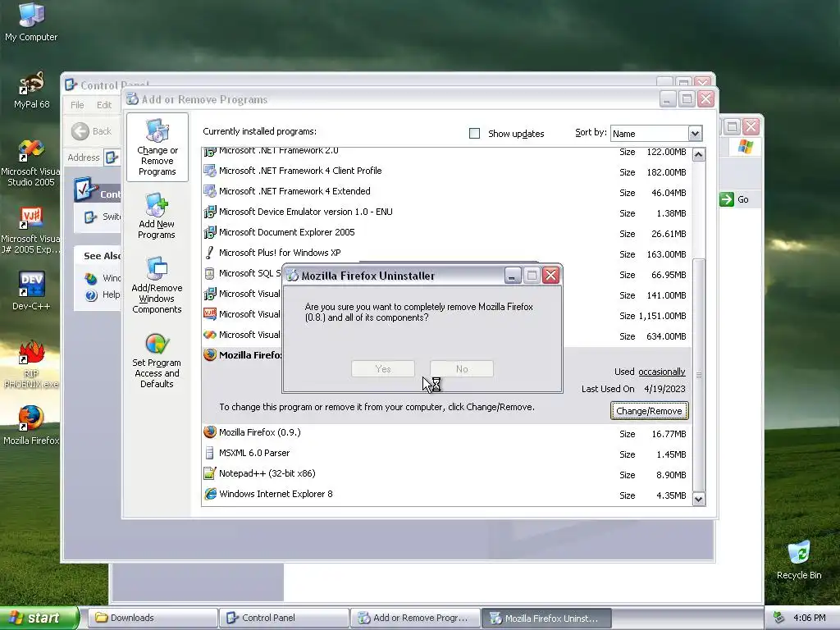Click the Microsoft .NET Framework 4 Client Profile icon

coord(210,171)
